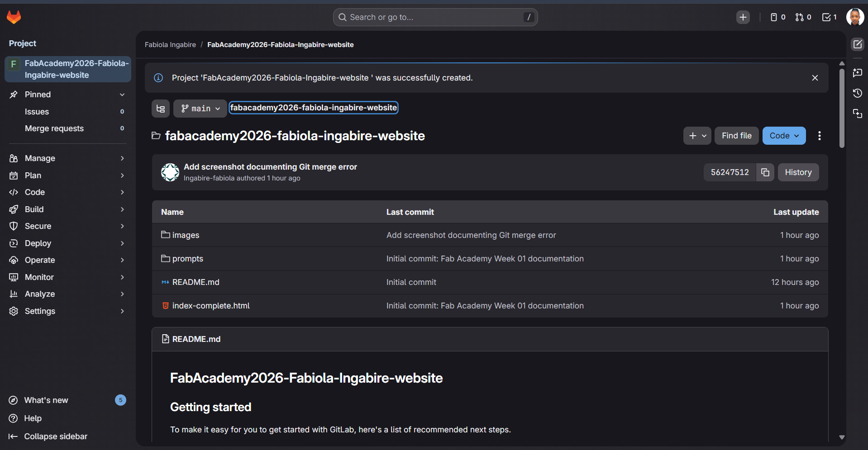This screenshot has width=868, height=450.
Task: Open the file tree browser icon
Action: coord(161,109)
